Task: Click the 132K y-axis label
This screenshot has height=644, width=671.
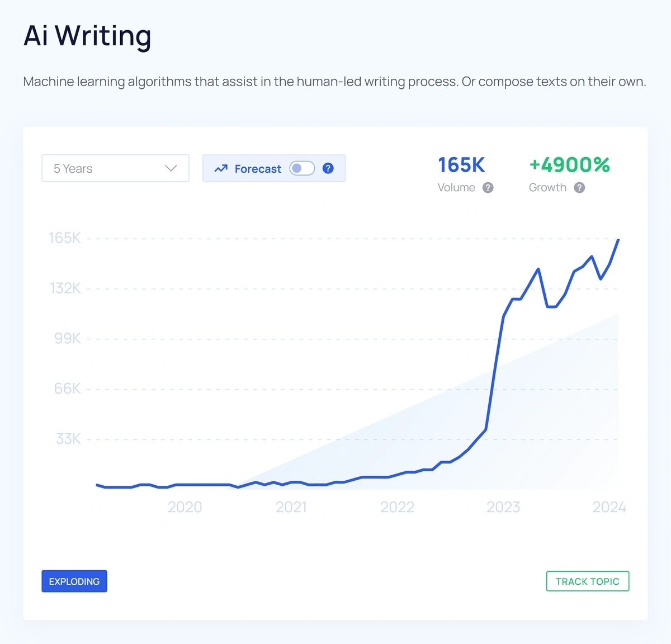Action: [65, 288]
